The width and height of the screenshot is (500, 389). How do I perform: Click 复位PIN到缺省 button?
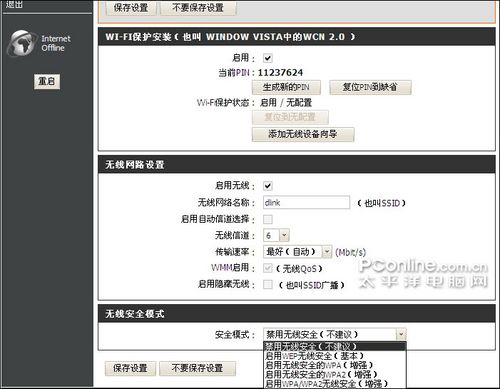coord(370,87)
